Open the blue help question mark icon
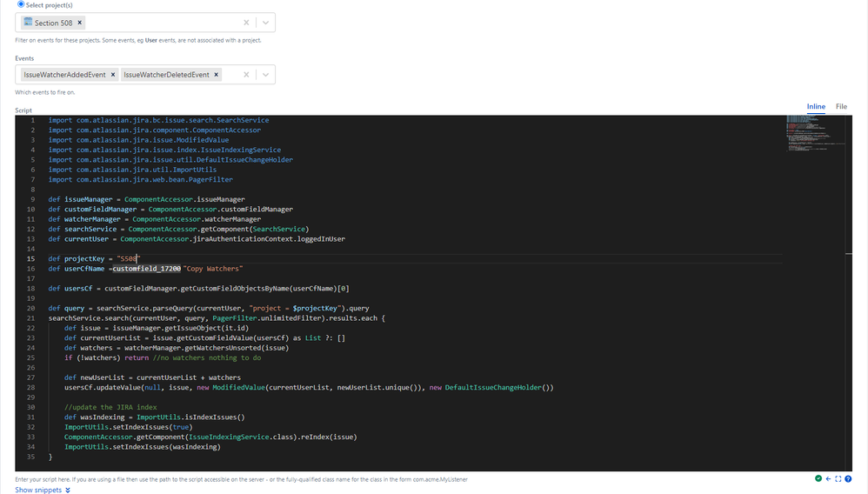Screen dimensions: 868x494 pyautogui.click(x=848, y=478)
